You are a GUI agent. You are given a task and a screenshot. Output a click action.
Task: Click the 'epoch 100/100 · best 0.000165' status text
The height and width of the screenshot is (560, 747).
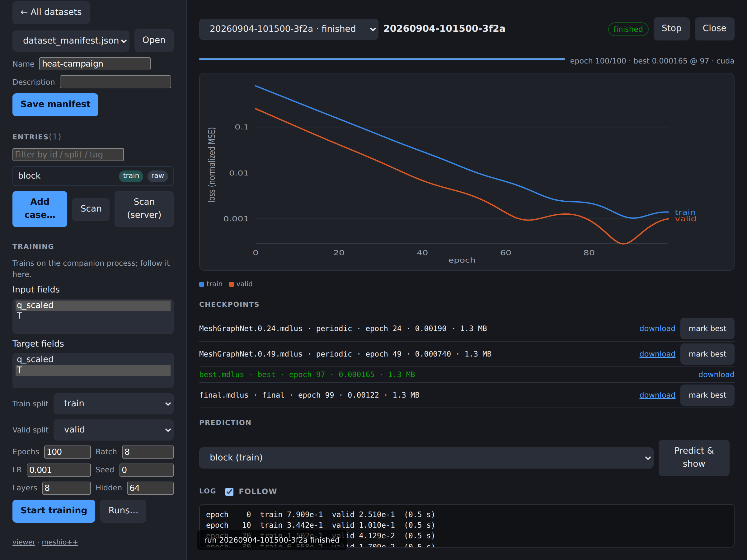tap(652, 61)
